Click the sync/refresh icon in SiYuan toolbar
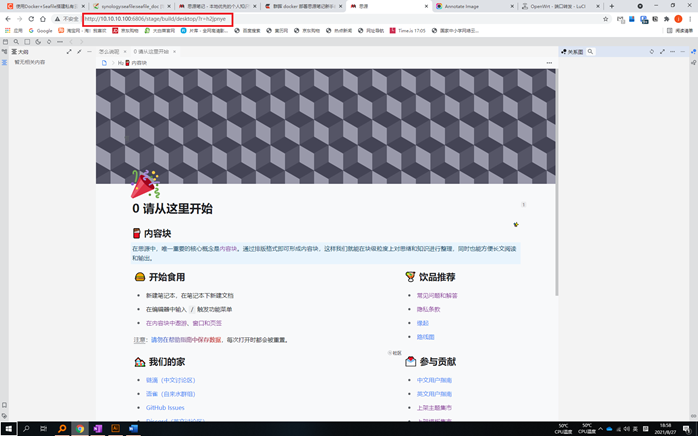698x436 pixels. point(49,42)
